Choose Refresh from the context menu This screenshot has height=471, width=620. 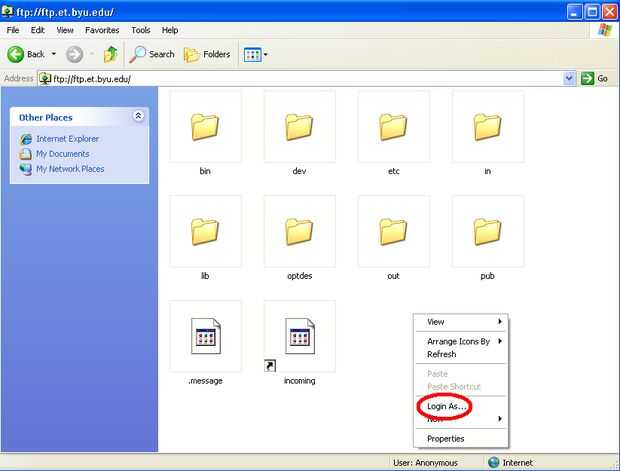tap(461, 354)
